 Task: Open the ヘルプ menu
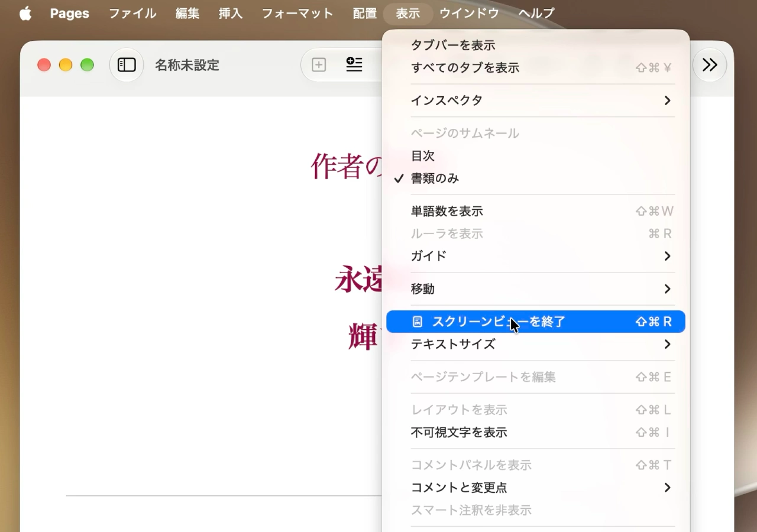click(536, 13)
